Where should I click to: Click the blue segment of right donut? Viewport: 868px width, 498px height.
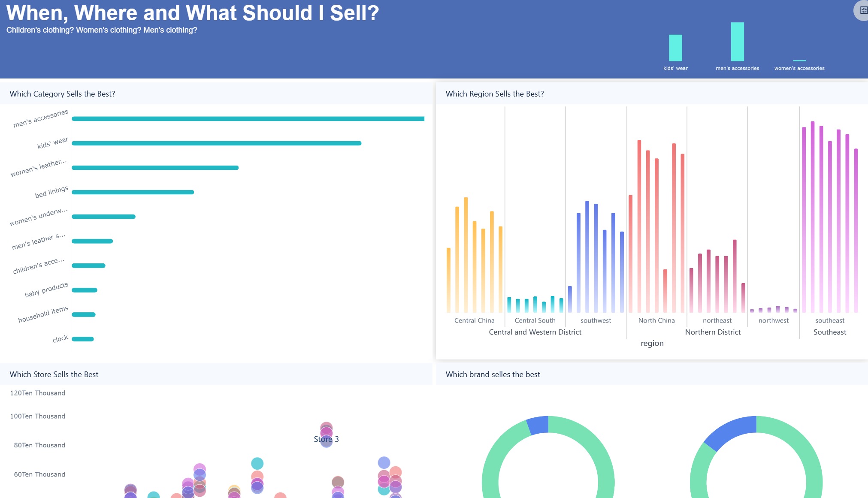click(x=730, y=432)
